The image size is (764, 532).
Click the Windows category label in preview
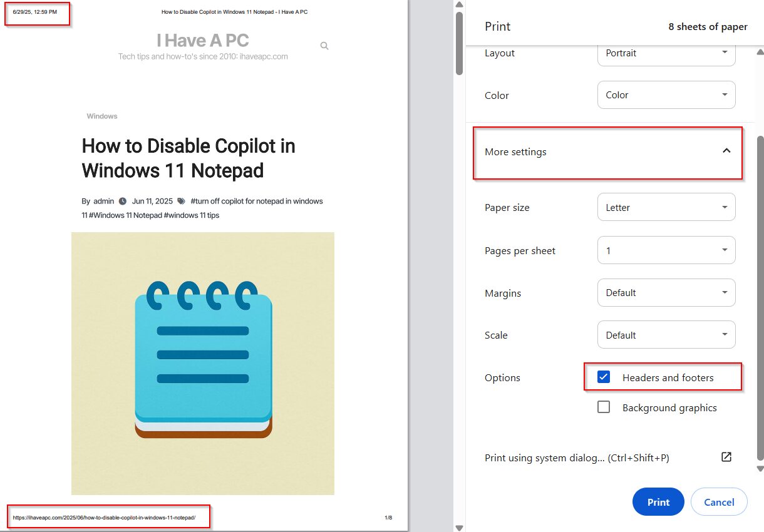(102, 116)
